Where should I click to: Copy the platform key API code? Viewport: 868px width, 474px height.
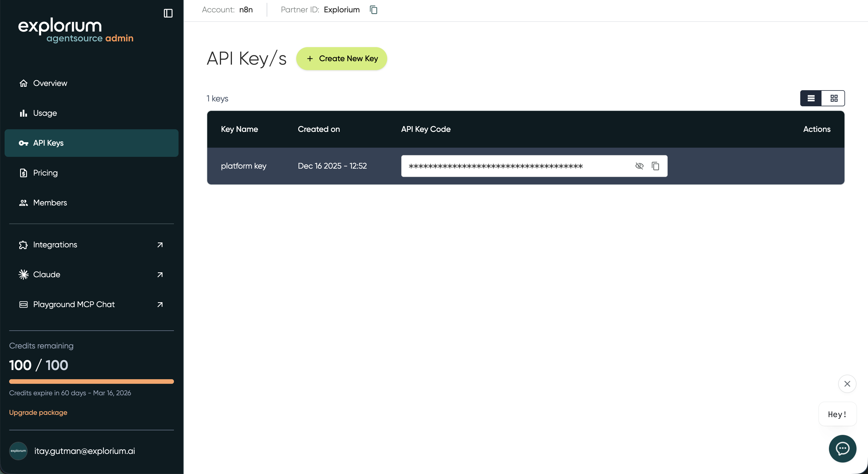[655, 166]
